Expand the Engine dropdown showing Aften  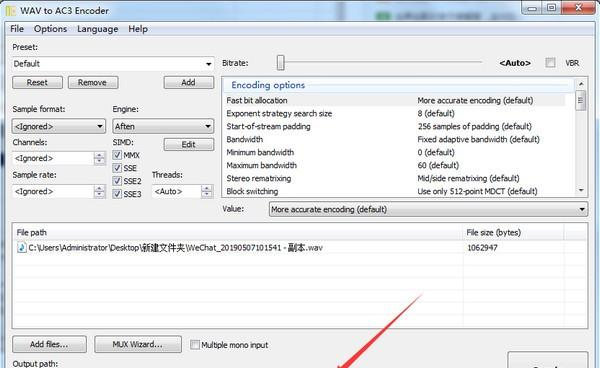click(x=163, y=126)
